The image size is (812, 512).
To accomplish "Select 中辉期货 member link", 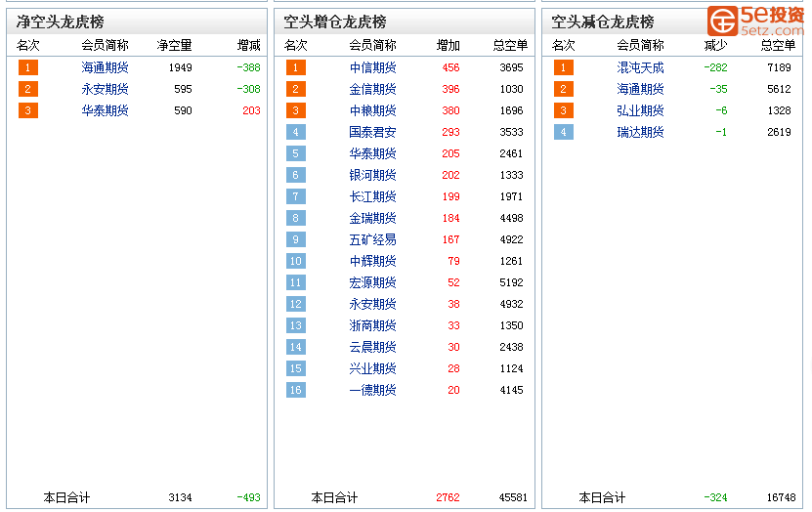I will 372,261.
